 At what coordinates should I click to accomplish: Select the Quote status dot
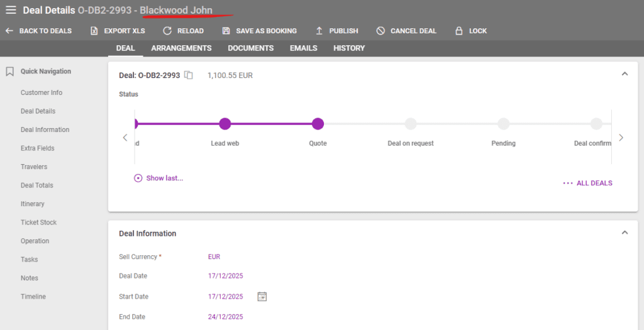(318, 124)
